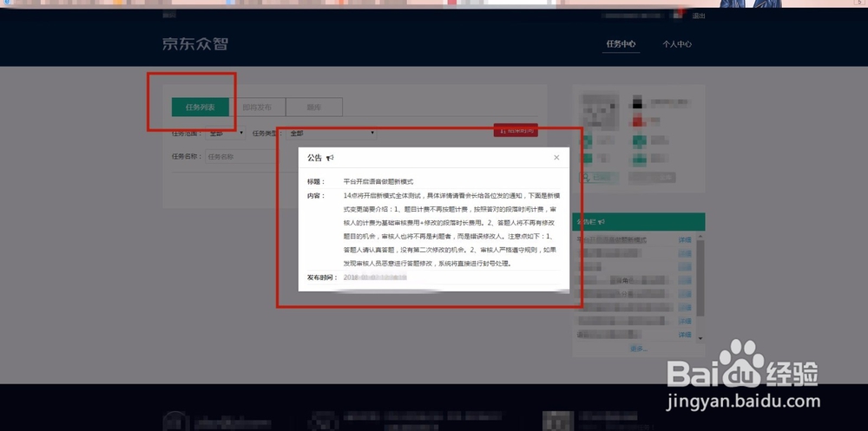The image size is (868, 431).
Task: Click the notice board scrollbar thumb
Action: [700, 278]
